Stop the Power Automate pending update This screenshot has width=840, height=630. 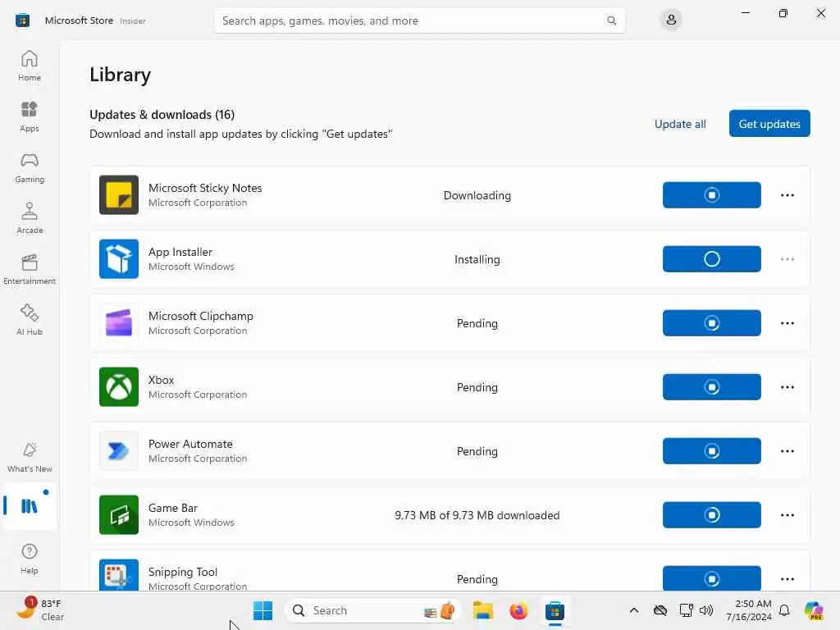click(711, 451)
